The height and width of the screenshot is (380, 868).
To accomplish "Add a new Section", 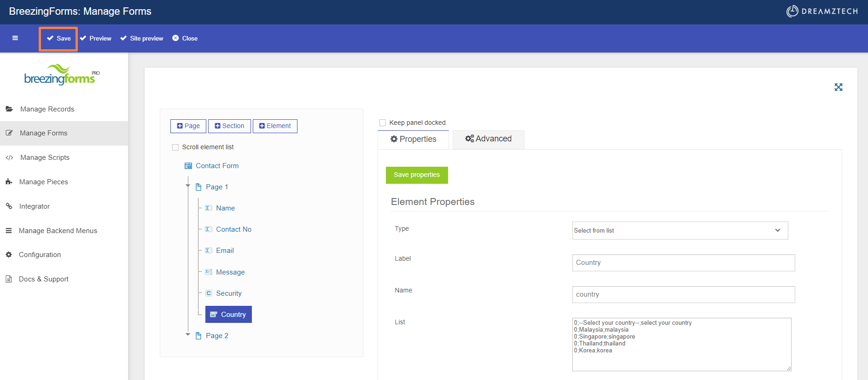I will [229, 126].
